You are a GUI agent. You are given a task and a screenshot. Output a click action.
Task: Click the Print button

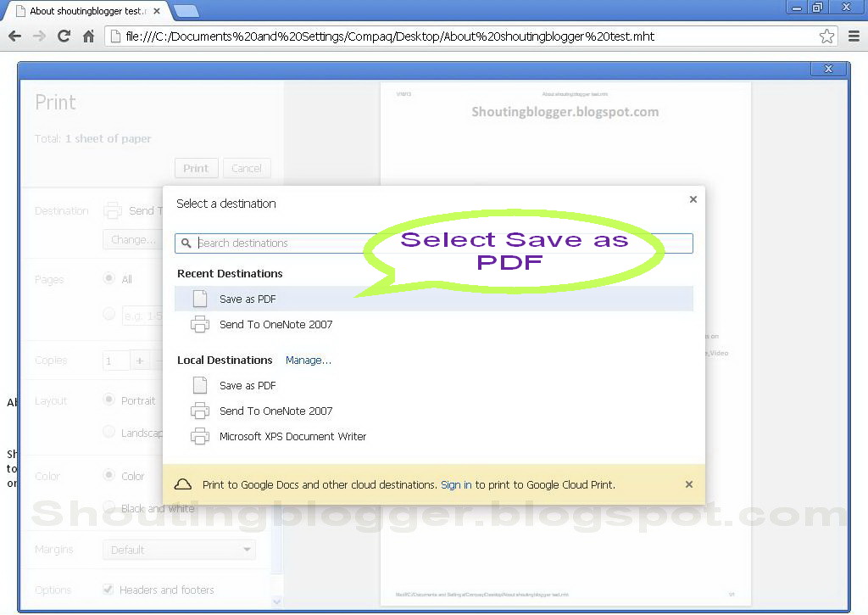click(x=196, y=168)
